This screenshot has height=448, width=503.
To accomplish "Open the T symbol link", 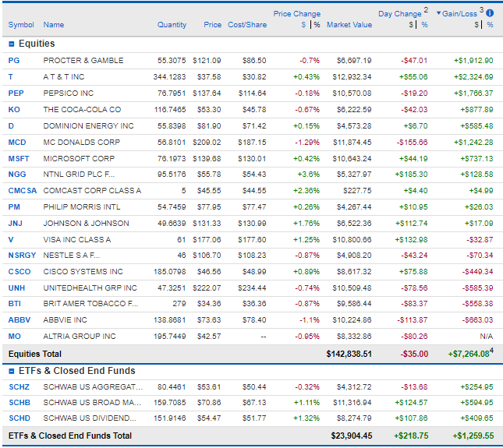I will [11, 77].
